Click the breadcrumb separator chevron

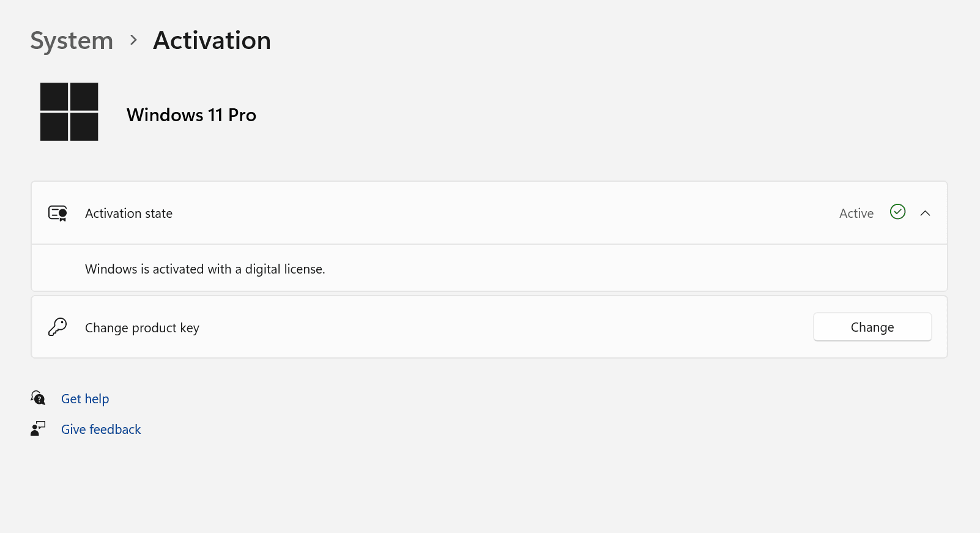(133, 40)
